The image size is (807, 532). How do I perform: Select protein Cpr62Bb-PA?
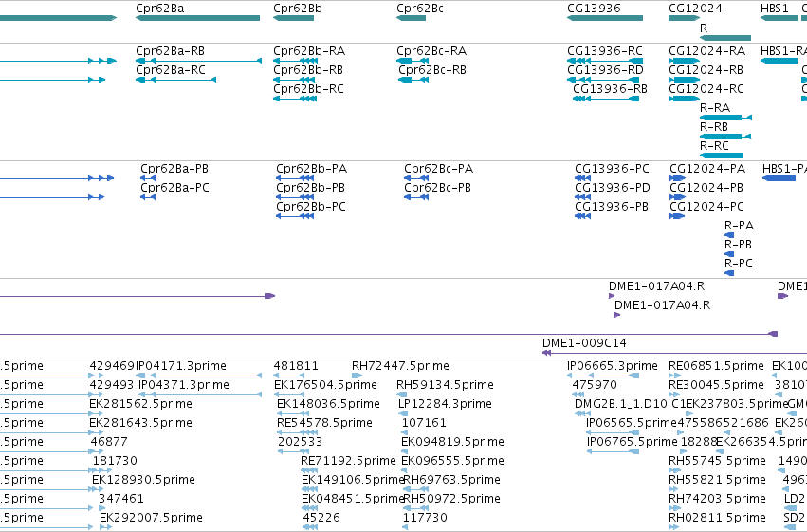[x=295, y=178]
